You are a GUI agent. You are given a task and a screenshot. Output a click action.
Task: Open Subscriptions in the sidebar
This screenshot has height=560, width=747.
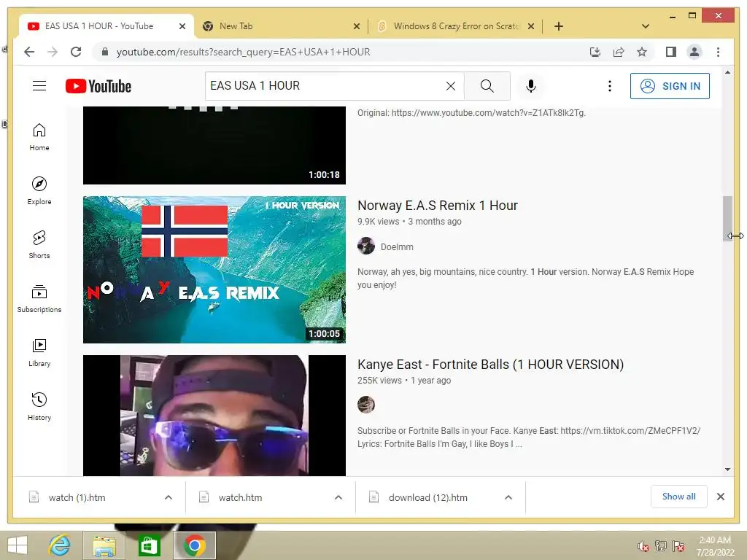[39, 298]
